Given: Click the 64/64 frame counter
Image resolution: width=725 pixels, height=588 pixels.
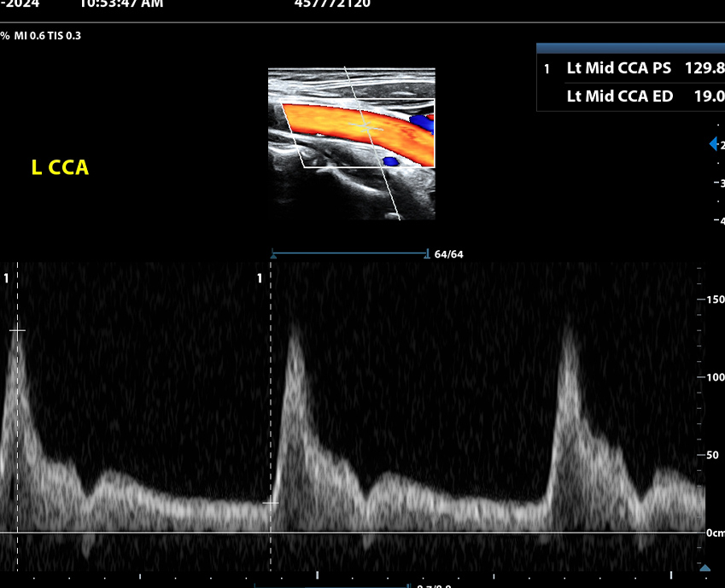Looking at the screenshot, I should [448, 254].
